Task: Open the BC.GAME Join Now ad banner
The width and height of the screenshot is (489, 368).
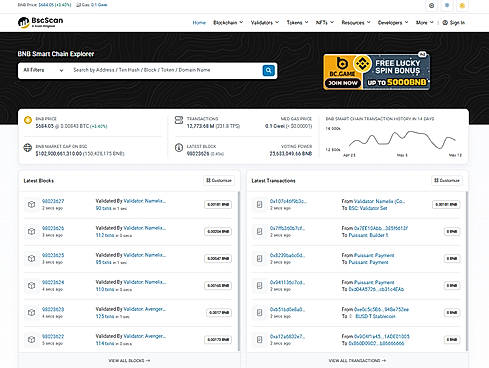Action: [376, 72]
